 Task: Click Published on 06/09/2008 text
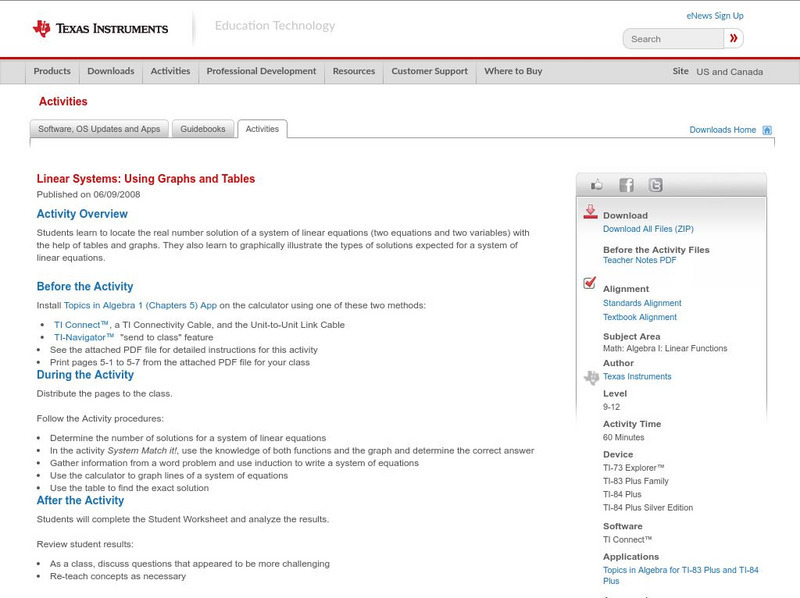coord(88,194)
